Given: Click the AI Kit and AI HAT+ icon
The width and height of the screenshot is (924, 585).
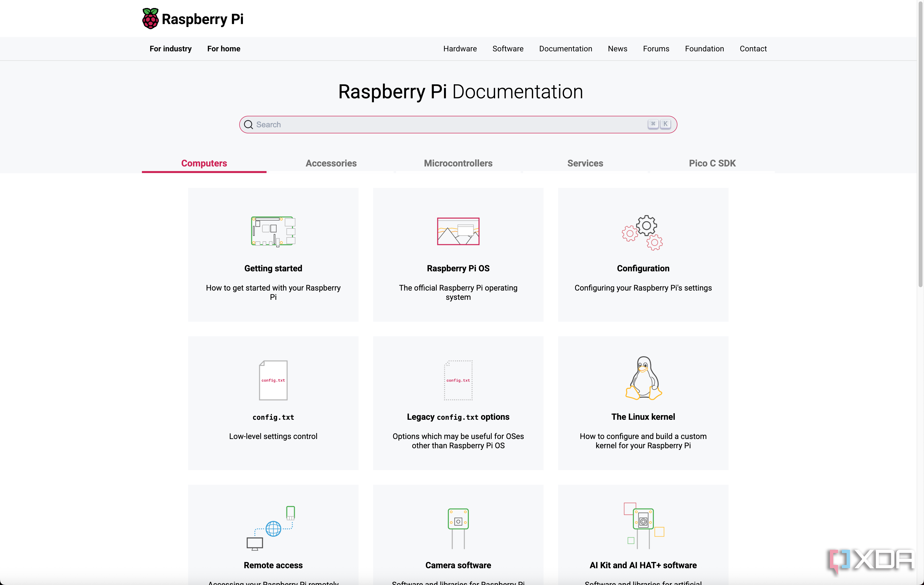Looking at the screenshot, I should point(644,526).
